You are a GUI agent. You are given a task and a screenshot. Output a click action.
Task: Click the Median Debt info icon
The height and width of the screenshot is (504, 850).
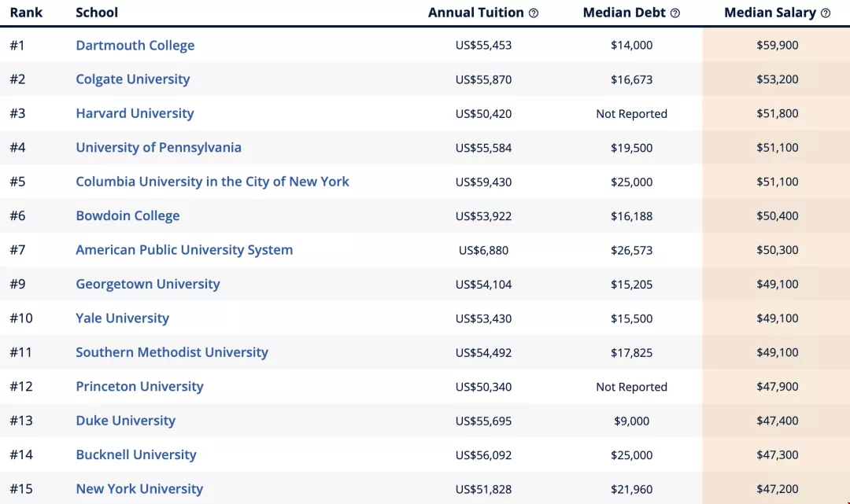tap(674, 13)
